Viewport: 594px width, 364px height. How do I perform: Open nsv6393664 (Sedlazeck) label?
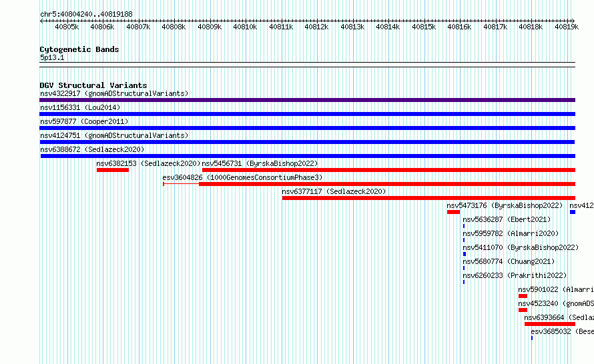pos(559,317)
